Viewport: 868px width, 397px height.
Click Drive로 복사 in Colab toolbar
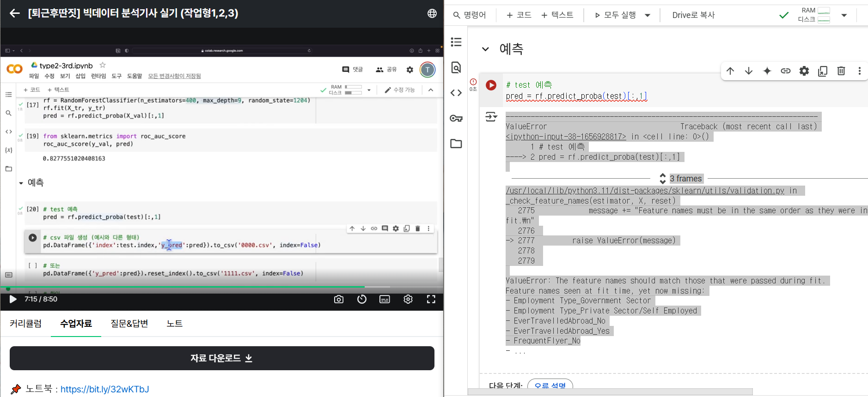tap(693, 15)
